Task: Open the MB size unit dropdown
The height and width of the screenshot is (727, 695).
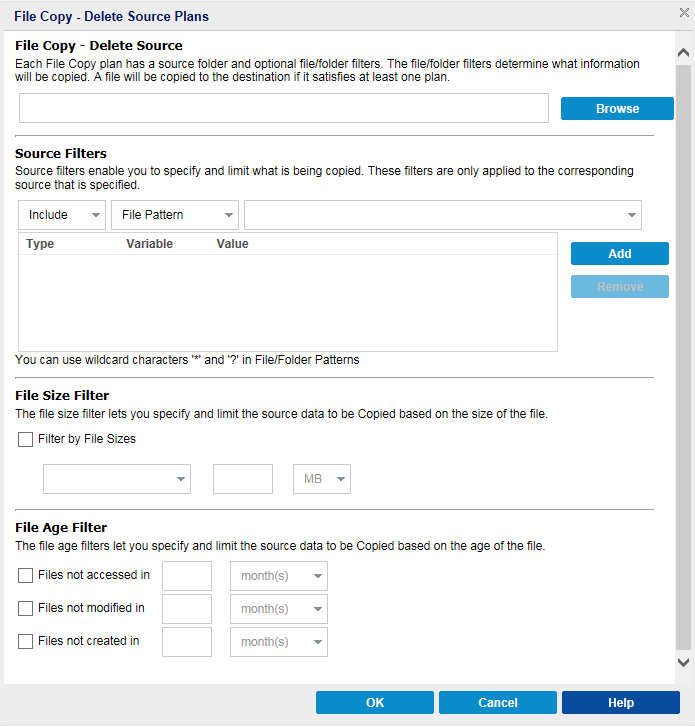Action: pyautogui.click(x=321, y=479)
